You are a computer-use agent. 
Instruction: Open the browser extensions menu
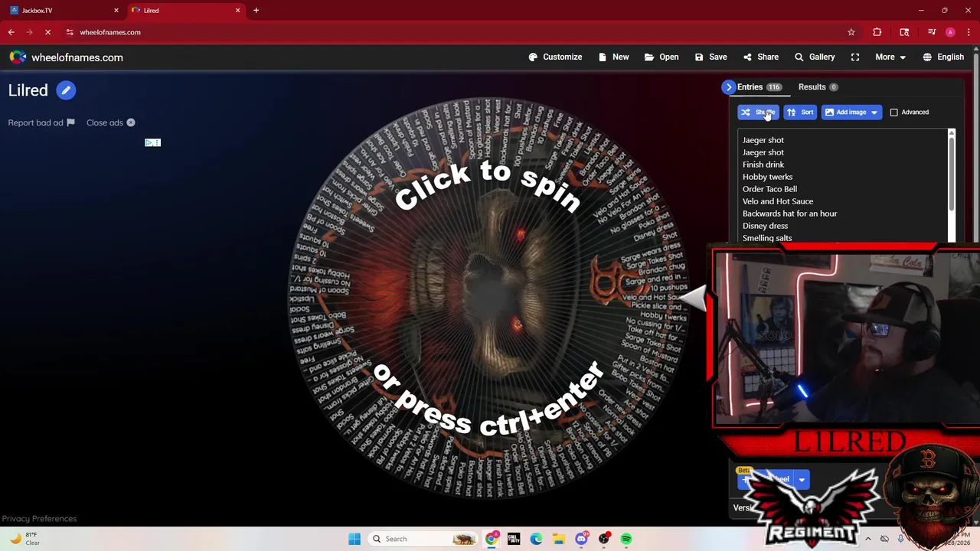tap(877, 32)
